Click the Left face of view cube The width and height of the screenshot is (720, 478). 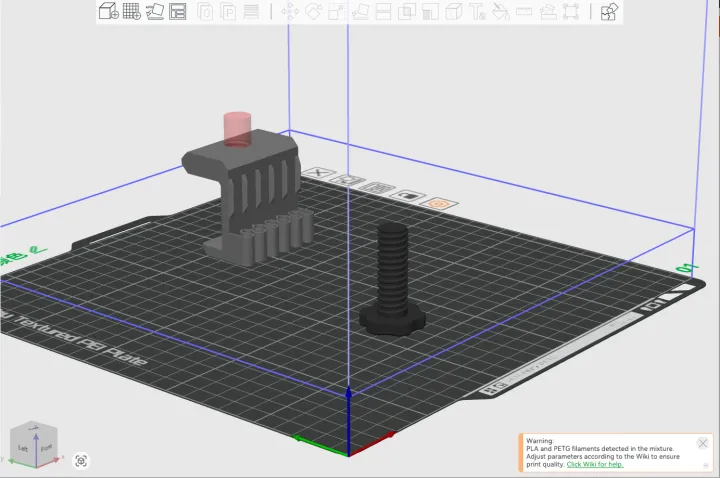pos(23,448)
